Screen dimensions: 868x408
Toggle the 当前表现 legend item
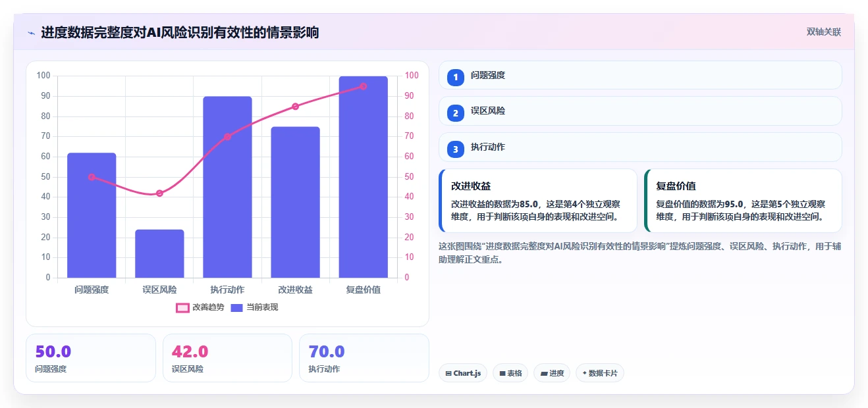point(254,307)
